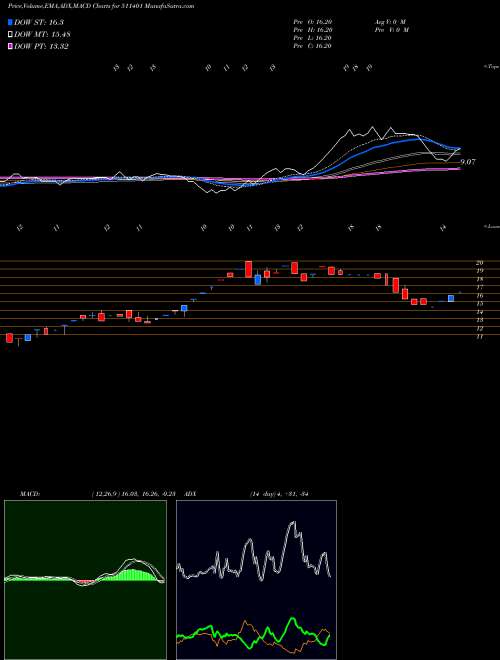This screenshot has width=500, height=660.
Task: Click the 20 price axis label
Action: (479, 263)
